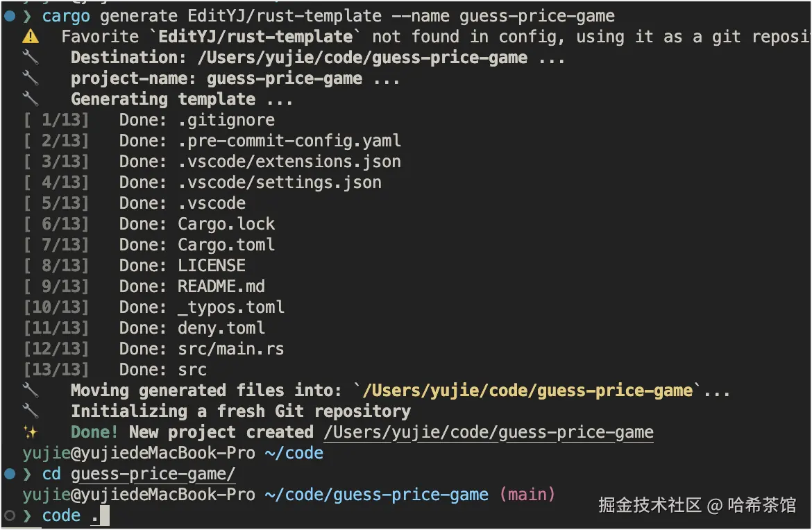Click the yellow warning icon beside Favorite
Viewport: 812px width, 530px height.
(x=31, y=37)
